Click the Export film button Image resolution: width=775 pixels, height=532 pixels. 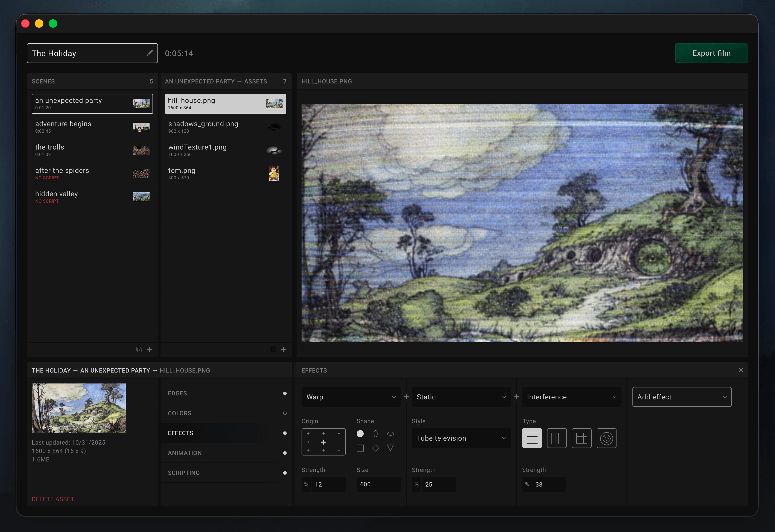pos(712,53)
